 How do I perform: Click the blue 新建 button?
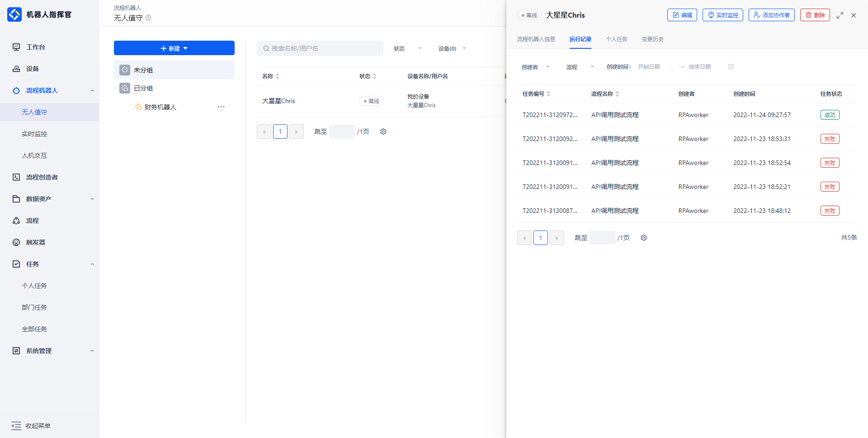174,48
